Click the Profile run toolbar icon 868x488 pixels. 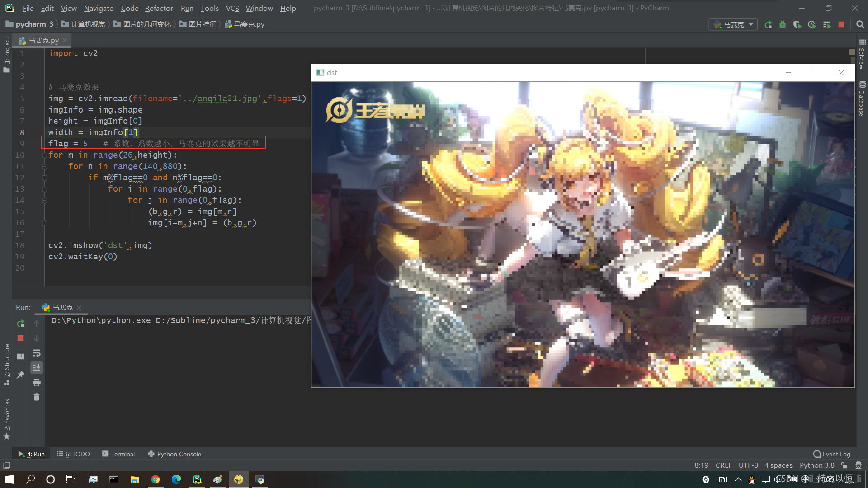(812, 25)
